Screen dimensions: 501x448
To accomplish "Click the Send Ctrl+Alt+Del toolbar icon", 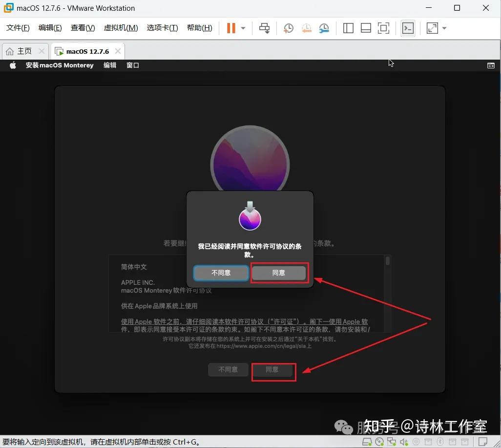I will [264, 28].
